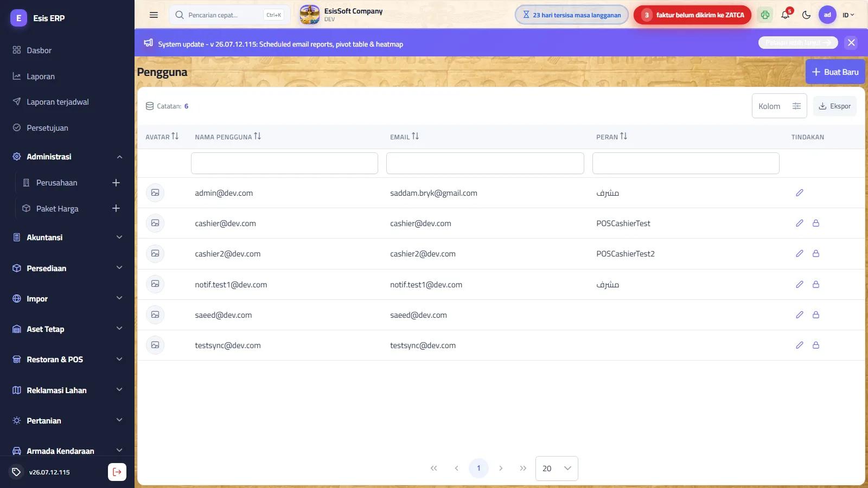The width and height of the screenshot is (868, 488).
Task: Focus the Email filter field
Action: click(485, 163)
